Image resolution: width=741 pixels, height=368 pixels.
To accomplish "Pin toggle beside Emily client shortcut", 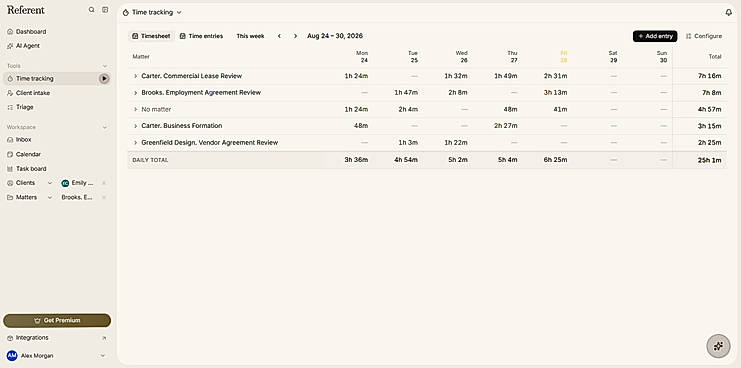I will pyautogui.click(x=104, y=183).
